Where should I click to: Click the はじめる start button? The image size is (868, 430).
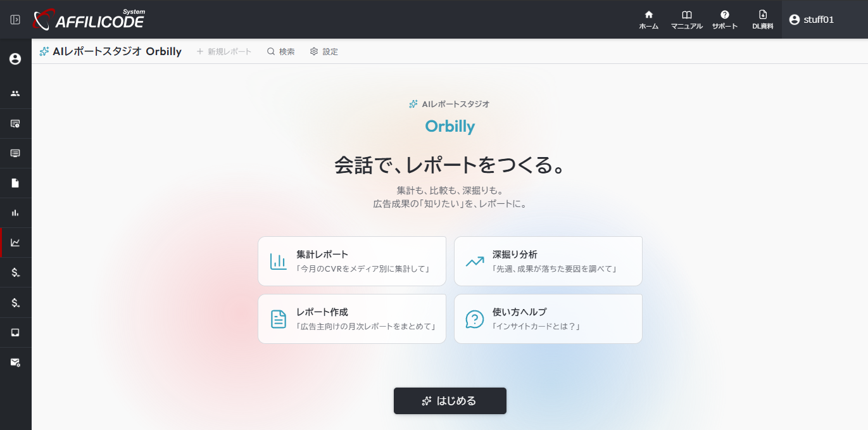[450, 401]
